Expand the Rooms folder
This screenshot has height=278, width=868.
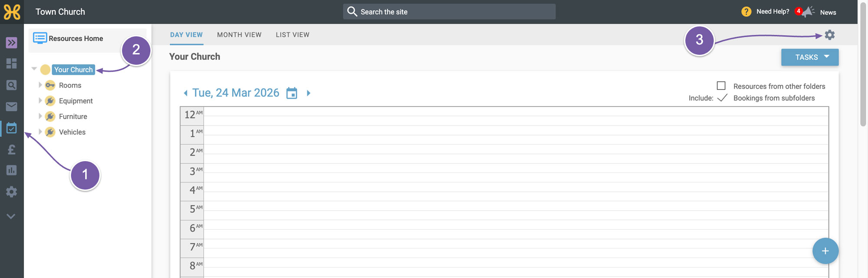[x=40, y=85]
